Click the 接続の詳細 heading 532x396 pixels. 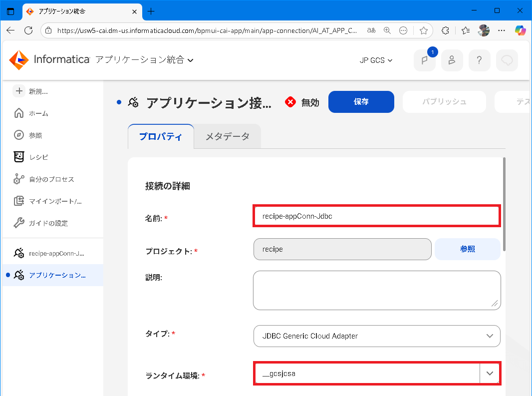point(167,186)
